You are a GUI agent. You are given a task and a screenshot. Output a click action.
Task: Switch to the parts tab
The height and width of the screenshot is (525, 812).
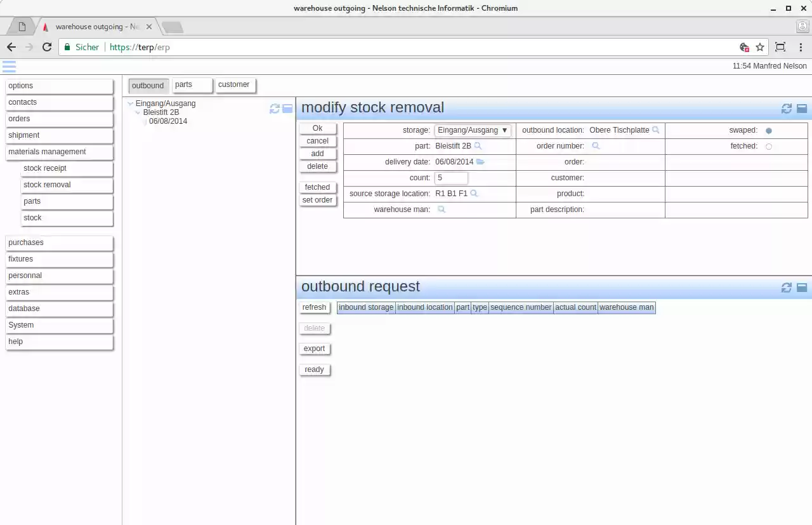click(183, 84)
